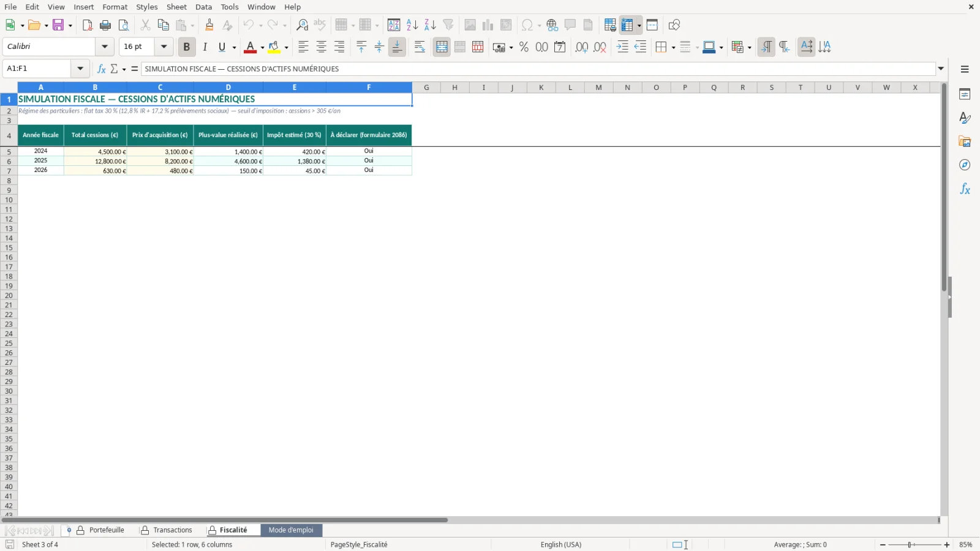980x551 pixels.
Task: Toggle AutoFilter
Action: [448, 25]
